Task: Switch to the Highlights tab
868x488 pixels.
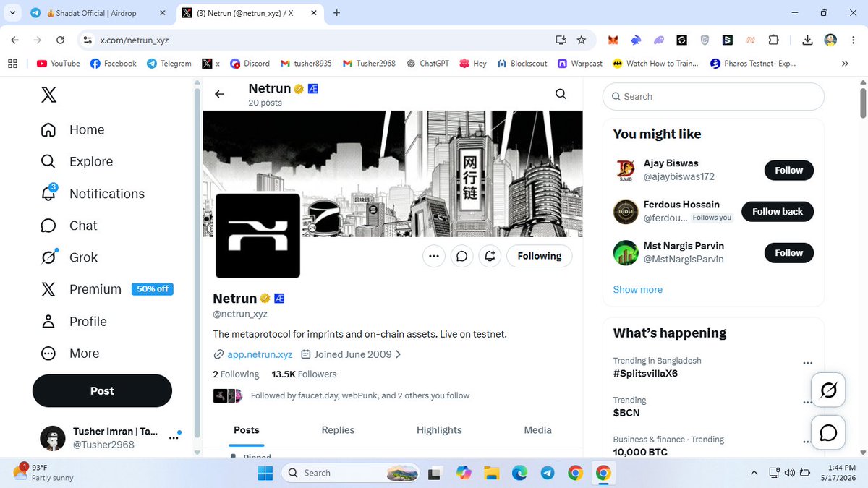Action: (x=439, y=430)
